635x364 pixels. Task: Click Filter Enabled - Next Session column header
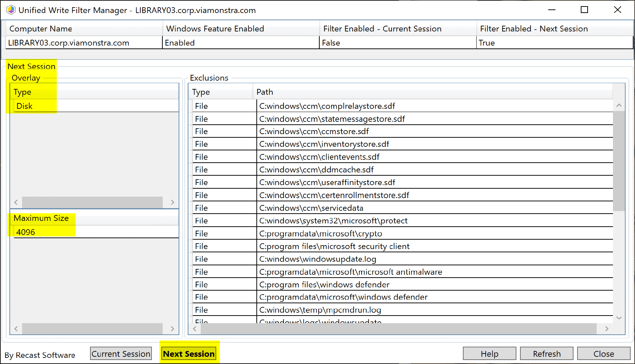tap(534, 29)
